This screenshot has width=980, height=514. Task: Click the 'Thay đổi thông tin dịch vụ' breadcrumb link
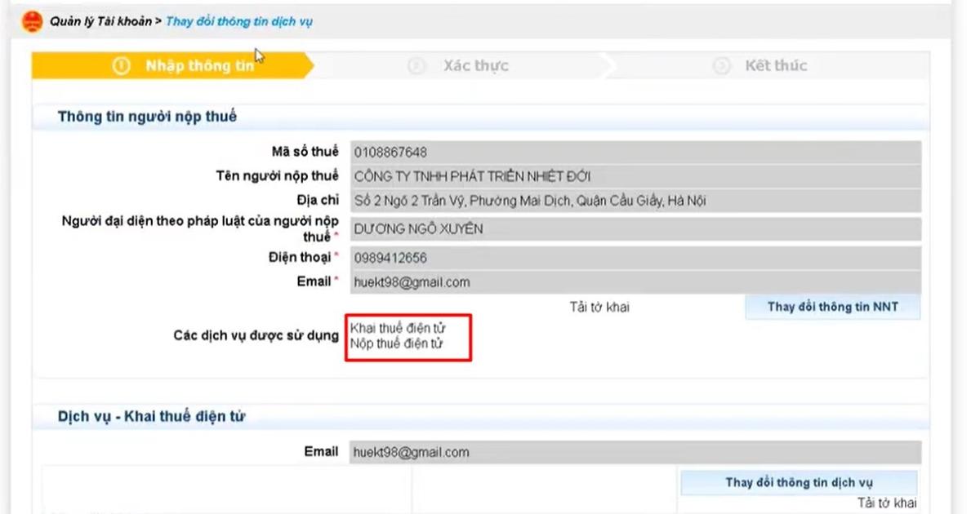click(x=238, y=22)
